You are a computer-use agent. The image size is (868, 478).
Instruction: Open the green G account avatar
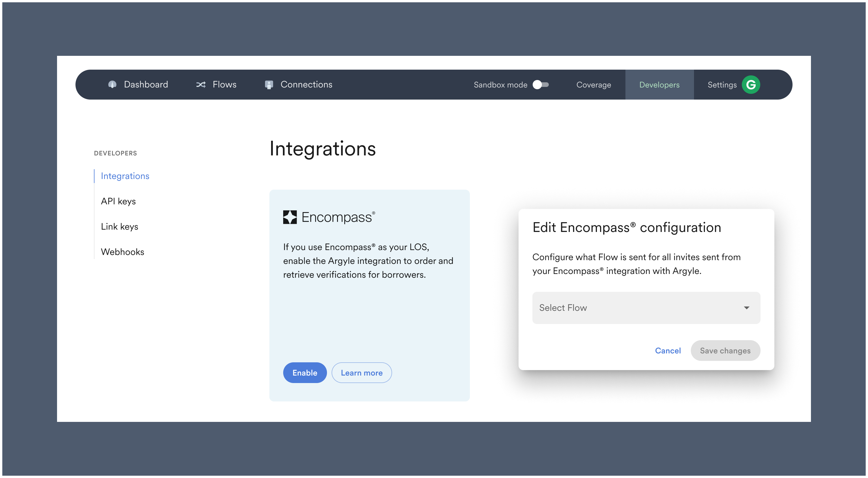[x=751, y=85]
